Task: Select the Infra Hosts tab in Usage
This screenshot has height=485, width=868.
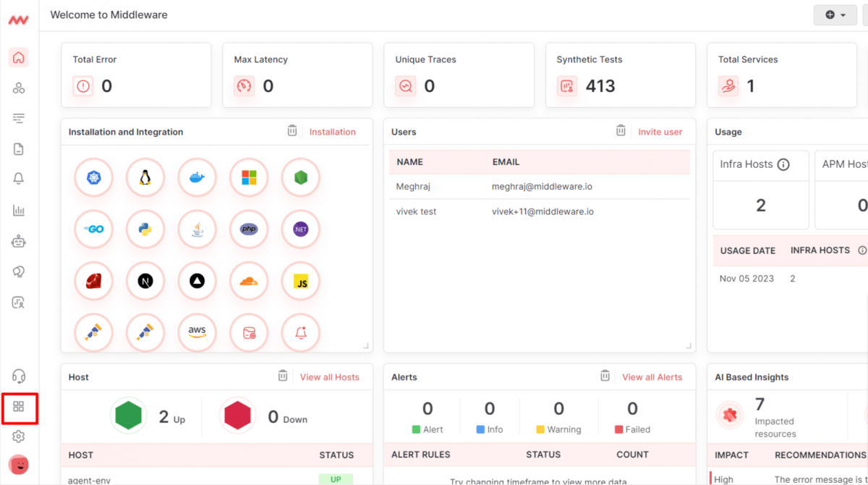Action: [754, 164]
